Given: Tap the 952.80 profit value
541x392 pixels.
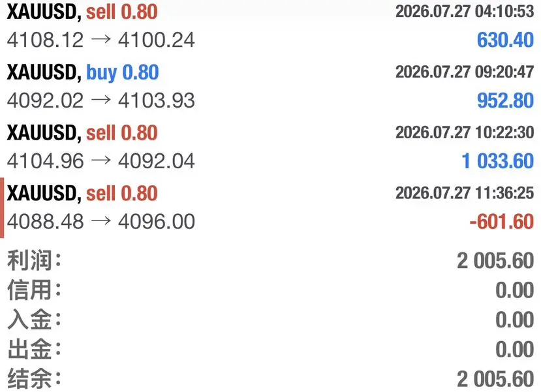Looking at the screenshot, I should pos(506,100).
